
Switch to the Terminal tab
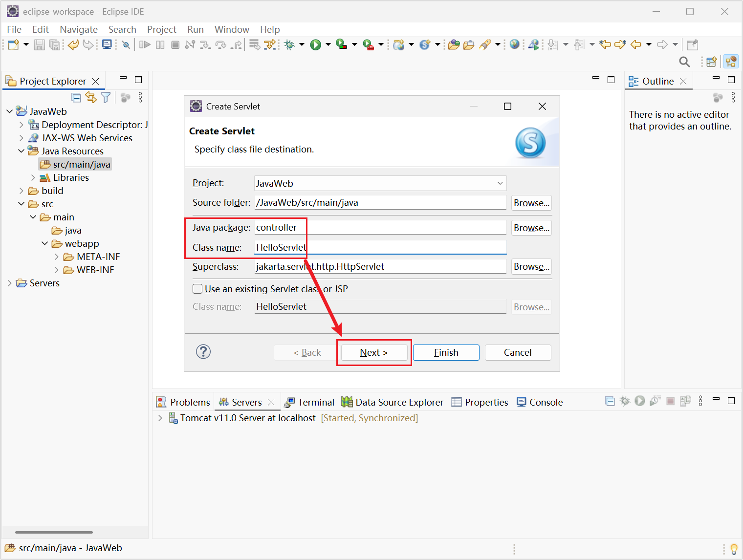coord(309,402)
